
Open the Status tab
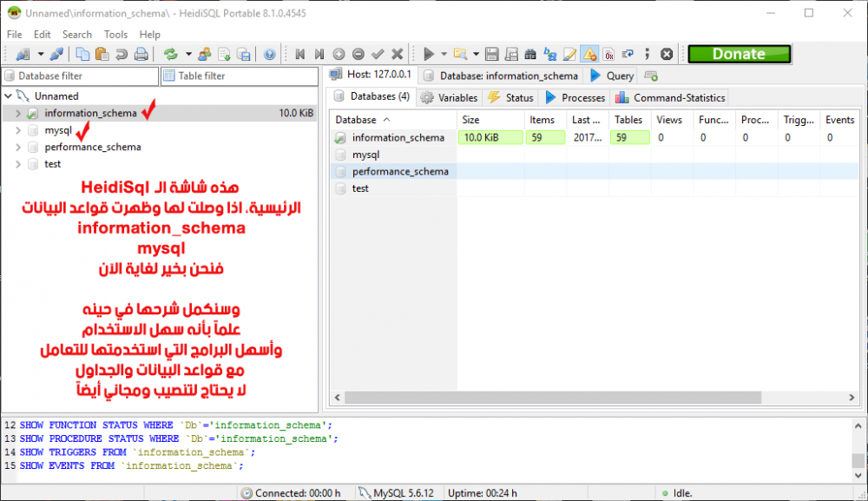tap(510, 98)
